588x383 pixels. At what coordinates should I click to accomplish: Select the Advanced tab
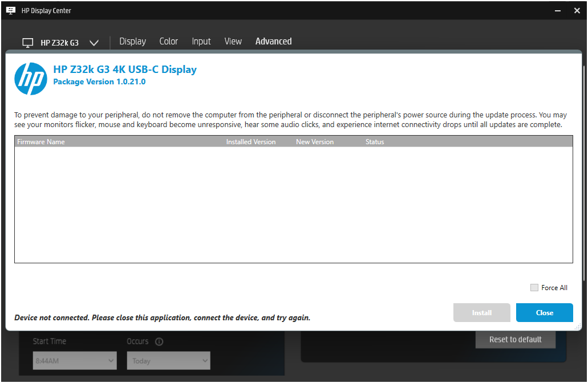[273, 41]
